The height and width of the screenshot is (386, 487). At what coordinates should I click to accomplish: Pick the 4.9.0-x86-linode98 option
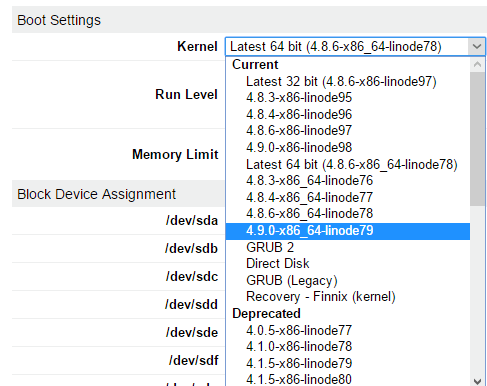pos(348,147)
